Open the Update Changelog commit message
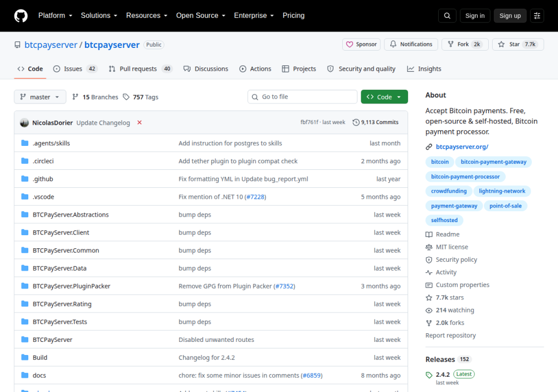The height and width of the screenshot is (392, 558). pos(103,122)
